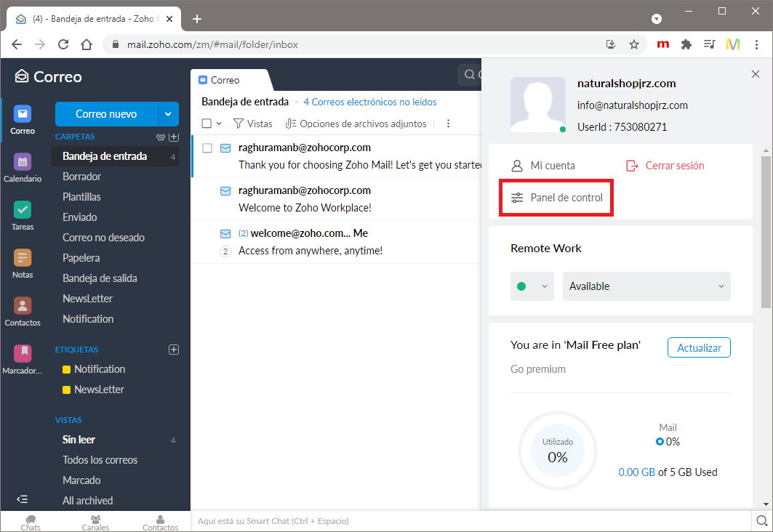Viewport: 773px width, 532px height.
Task: Open the green status indicator dropdown
Action: (x=532, y=286)
